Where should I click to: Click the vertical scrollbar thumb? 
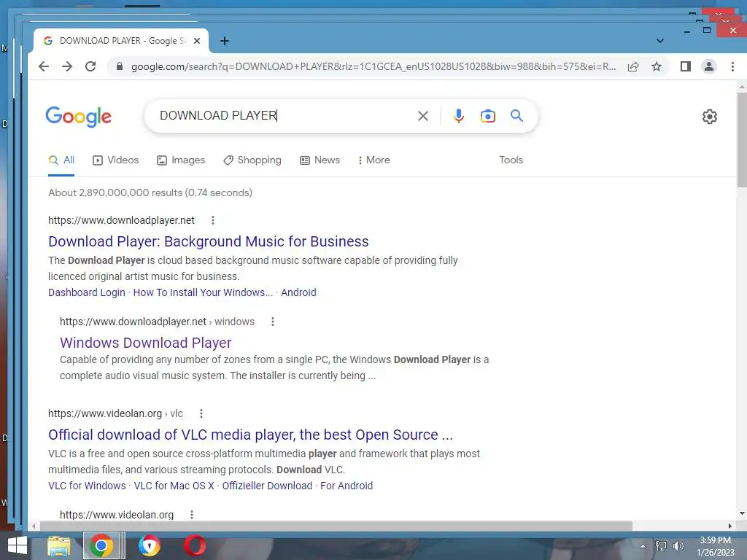tap(742, 139)
